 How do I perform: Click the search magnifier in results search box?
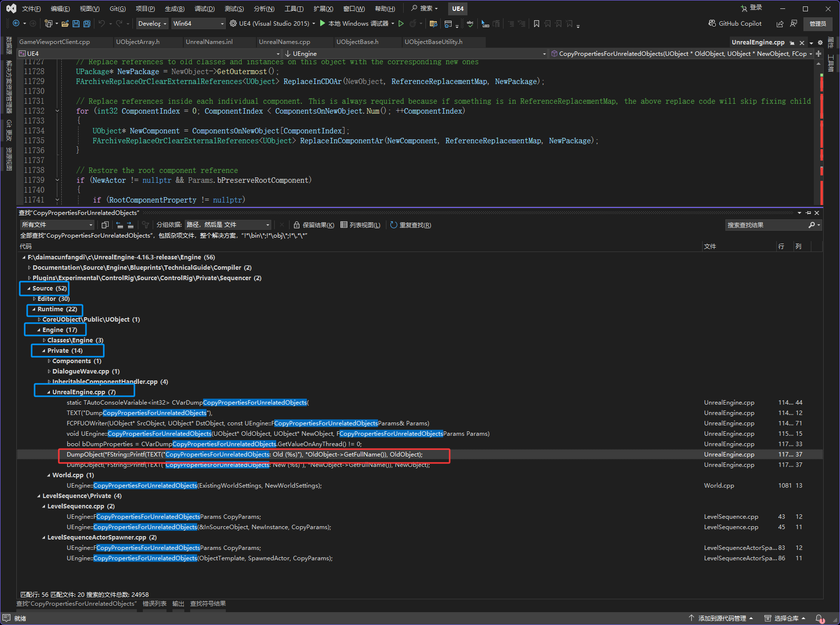click(x=811, y=225)
